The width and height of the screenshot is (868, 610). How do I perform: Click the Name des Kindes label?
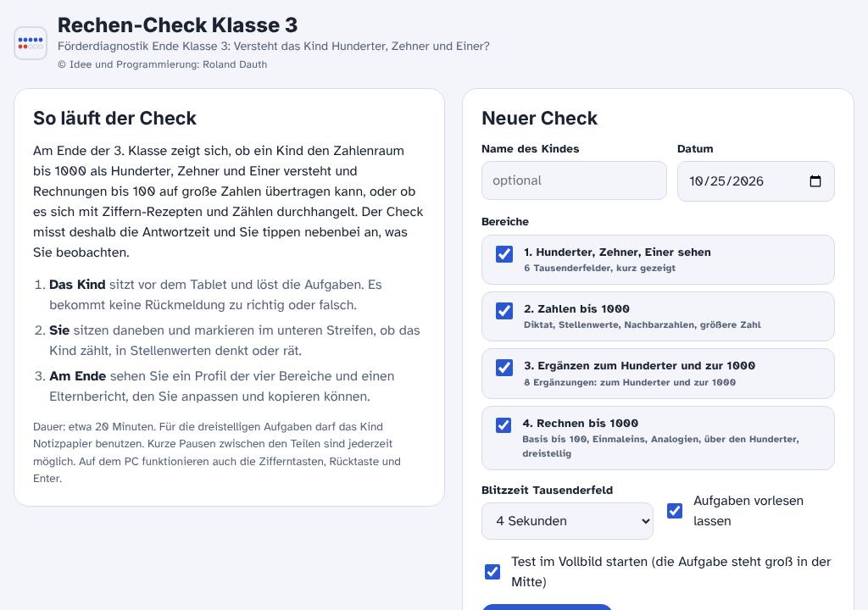coord(531,148)
